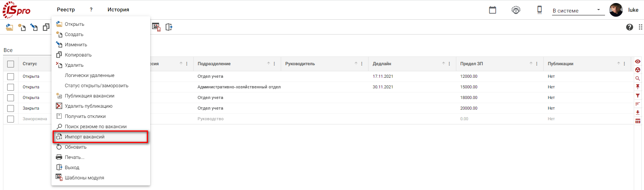The width and height of the screenshot is (644, 190).
Task: Click the Copy toolbar icon
Action: pos(46,27)
